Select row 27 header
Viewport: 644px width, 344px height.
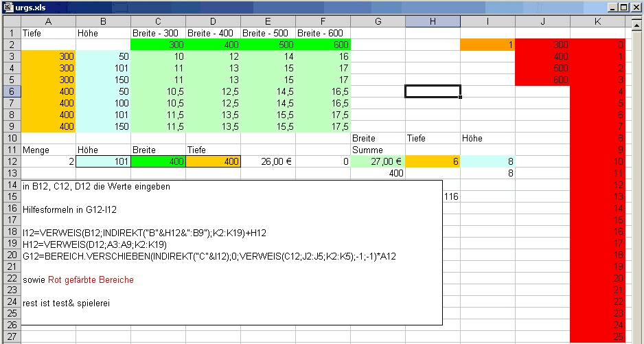[12, 337]
